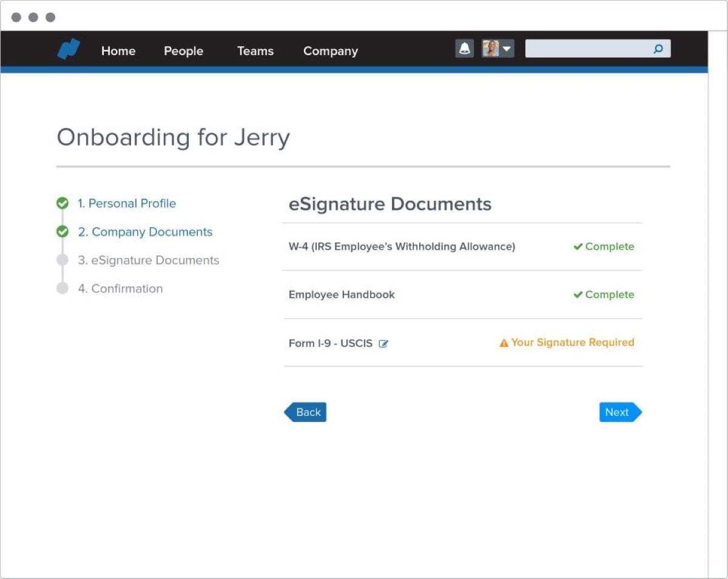Open the People menu
Image resolution: width=728 pixels, height=579 pixels.
click(183, 51)
